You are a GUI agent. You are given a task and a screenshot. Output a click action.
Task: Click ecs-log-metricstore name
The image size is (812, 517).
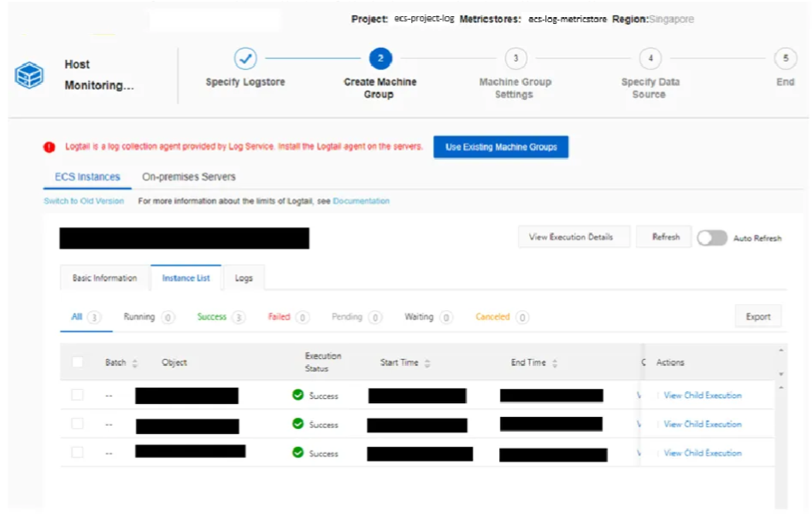click(567, 19)
